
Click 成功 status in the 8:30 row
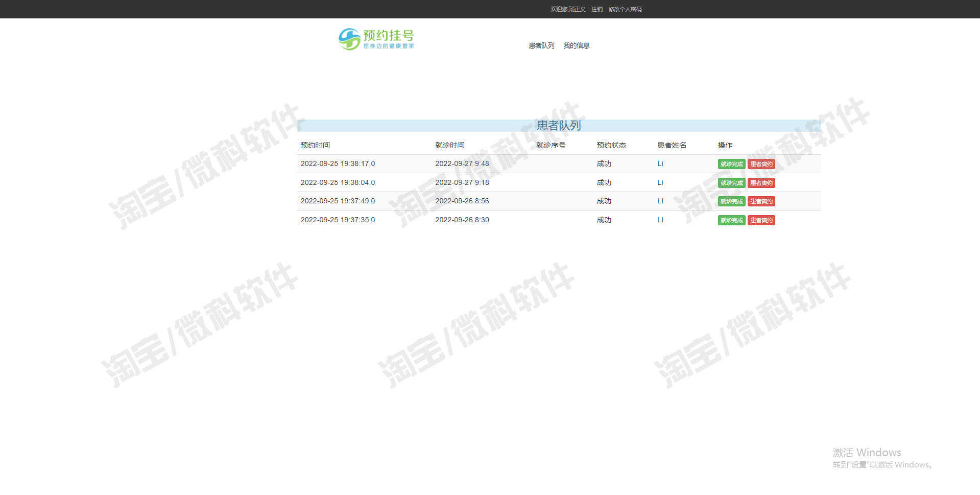[604, 220]
